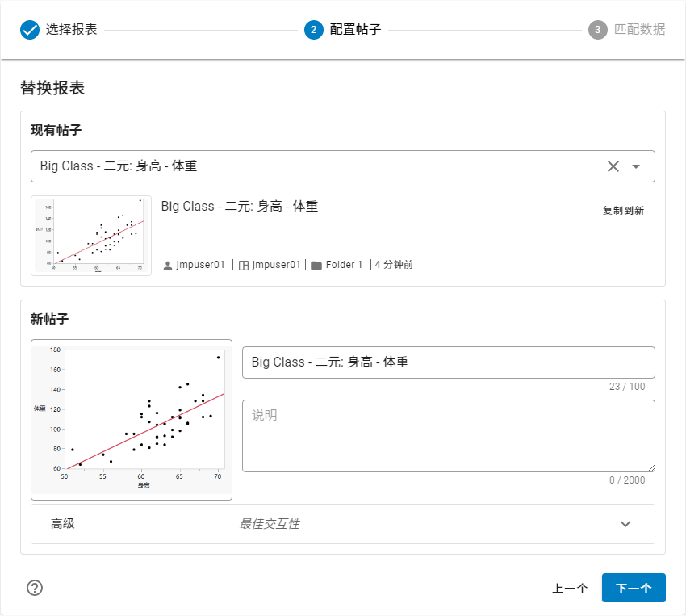Viewport: 686px width, 616px height.
Task: Click the jmpuser01 person icon
Action: [168, 265]
